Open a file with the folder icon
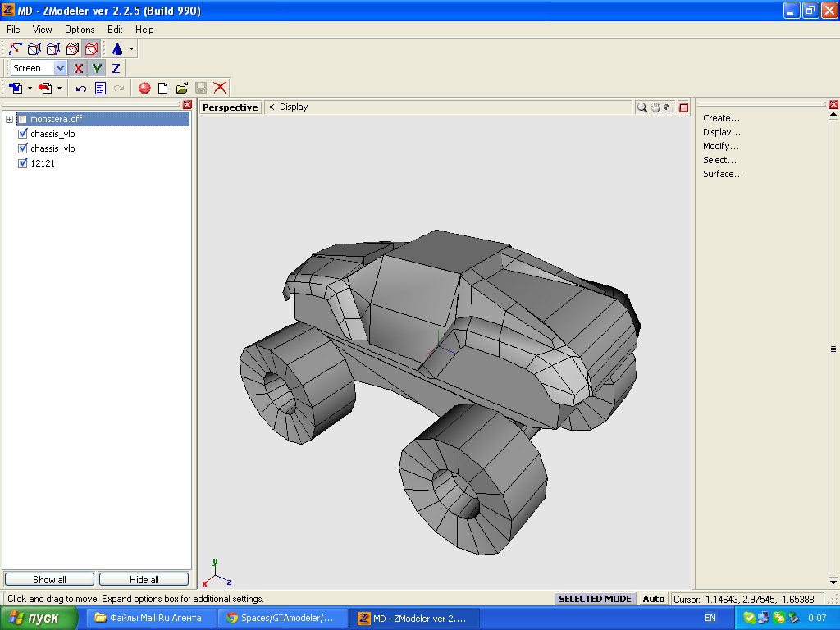Screen dimensions: 840x630 tap(181, 88)
